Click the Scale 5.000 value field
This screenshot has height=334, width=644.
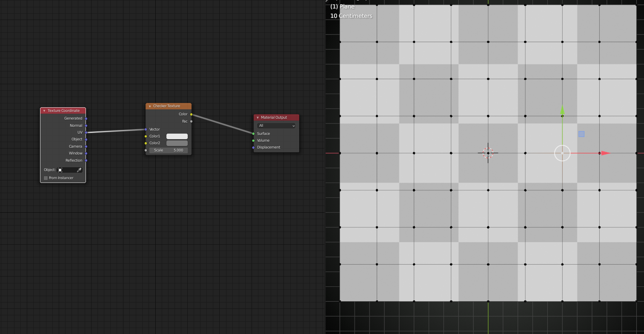(169, 150)
